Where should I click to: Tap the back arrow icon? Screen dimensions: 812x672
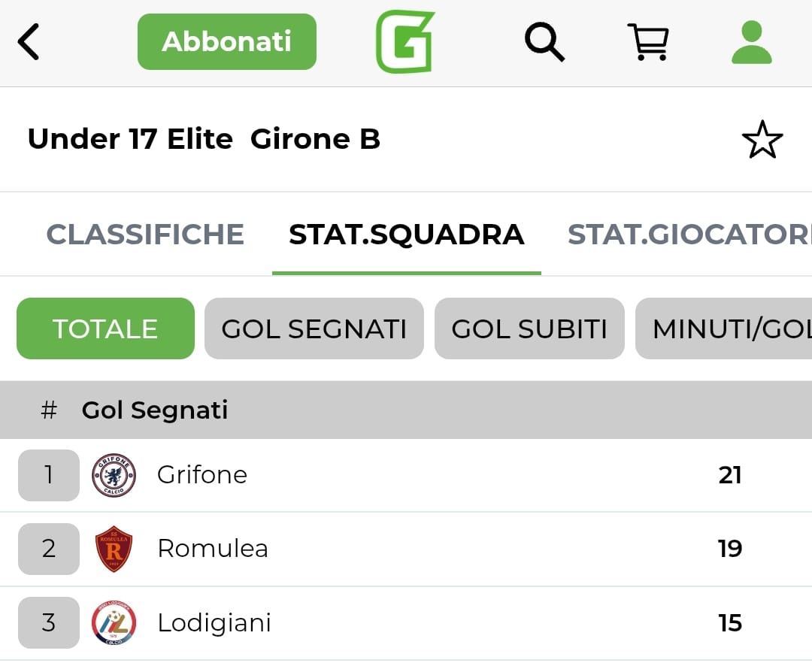[x=29, y=42]
